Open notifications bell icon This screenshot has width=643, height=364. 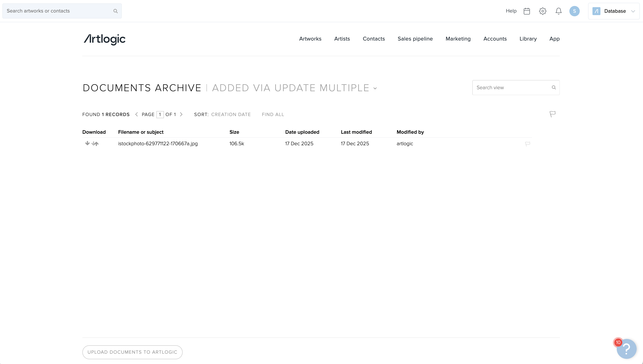click(558, 11)
